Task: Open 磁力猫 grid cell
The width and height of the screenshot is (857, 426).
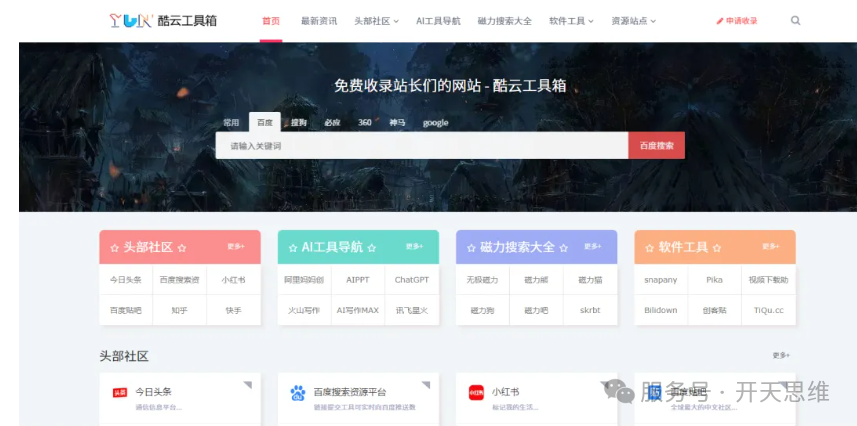Action: point(590,279)
